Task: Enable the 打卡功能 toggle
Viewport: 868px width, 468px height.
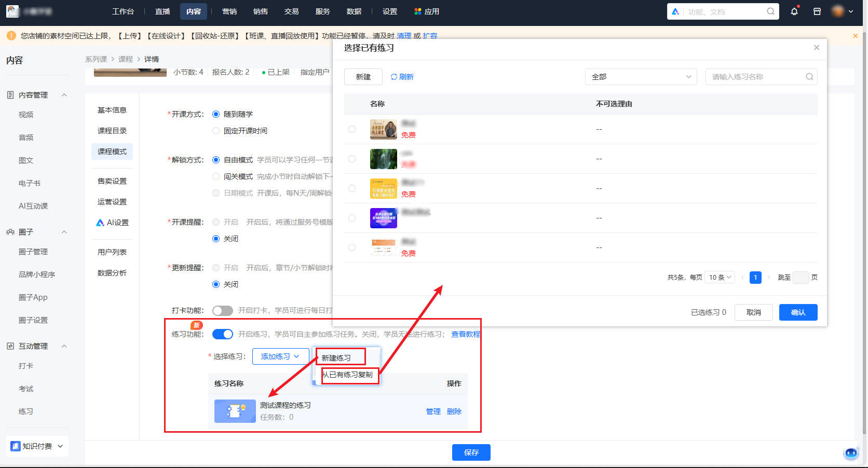Action: [x=222, y=310]
